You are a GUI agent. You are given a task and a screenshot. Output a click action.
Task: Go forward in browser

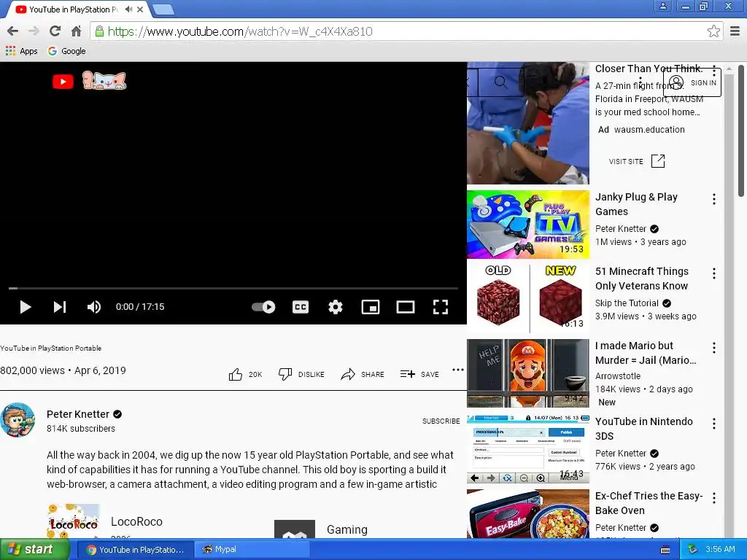click(x=34, y=31)
